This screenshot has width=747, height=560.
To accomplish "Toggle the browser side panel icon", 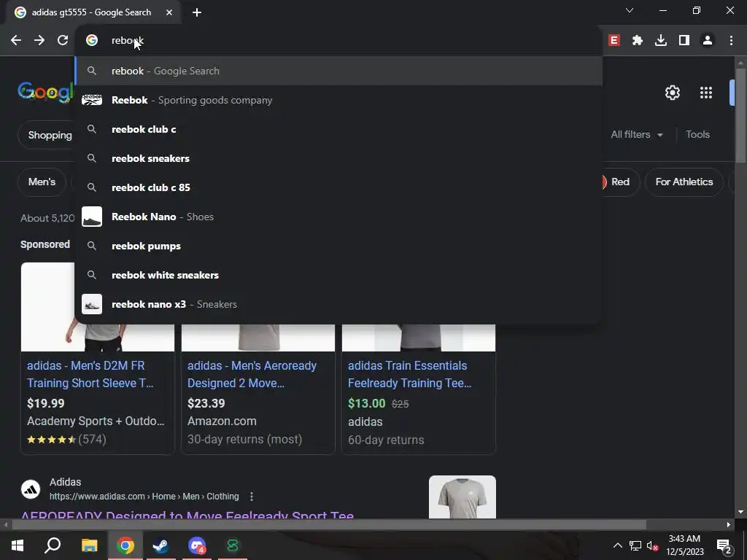I will coord(684,41).
